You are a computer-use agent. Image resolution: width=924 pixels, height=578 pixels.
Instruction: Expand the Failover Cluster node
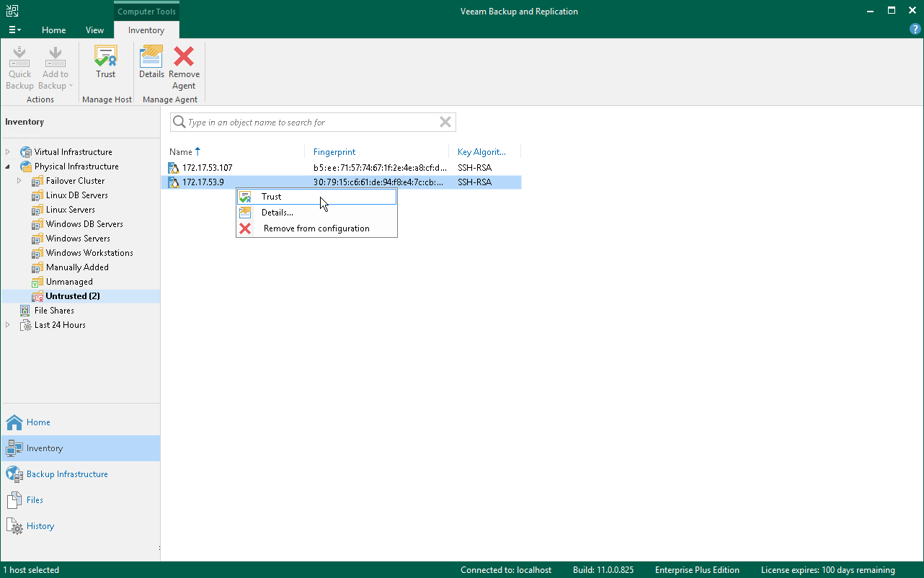tap(19, 181)
